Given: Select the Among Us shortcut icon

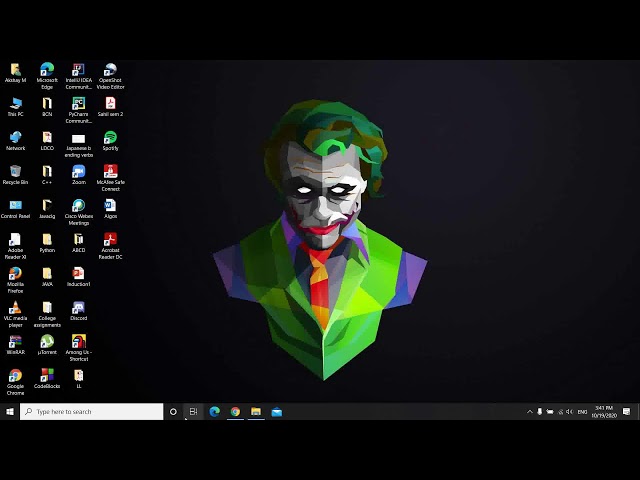Looking at the screenshot, I should [x=78, y=348].
